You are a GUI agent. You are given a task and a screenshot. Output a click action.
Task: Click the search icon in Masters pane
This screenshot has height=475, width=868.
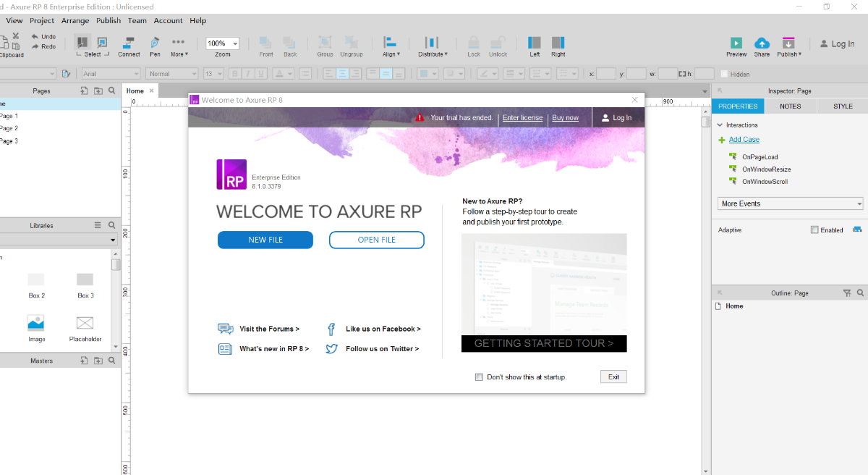click(x=111, y=361)
